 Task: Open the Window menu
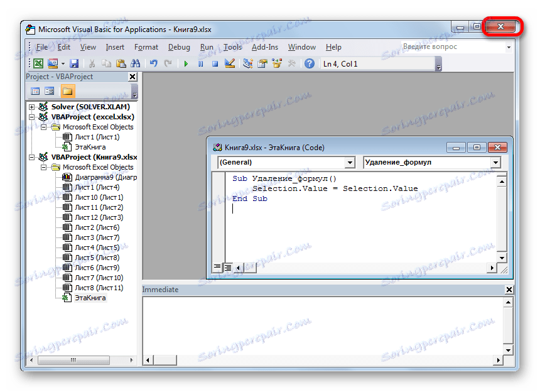tap(301, 47)
